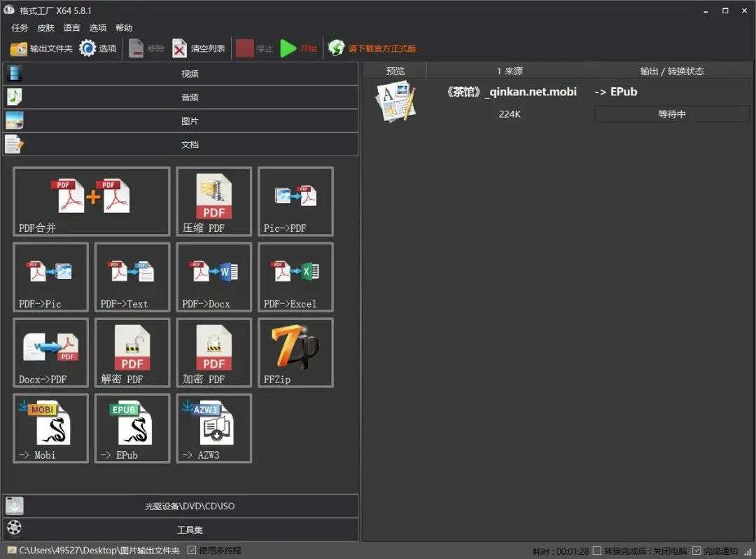Open the 皮肤 menu
The width and height of the screenshot is (756, 559).
click(45, 28)
